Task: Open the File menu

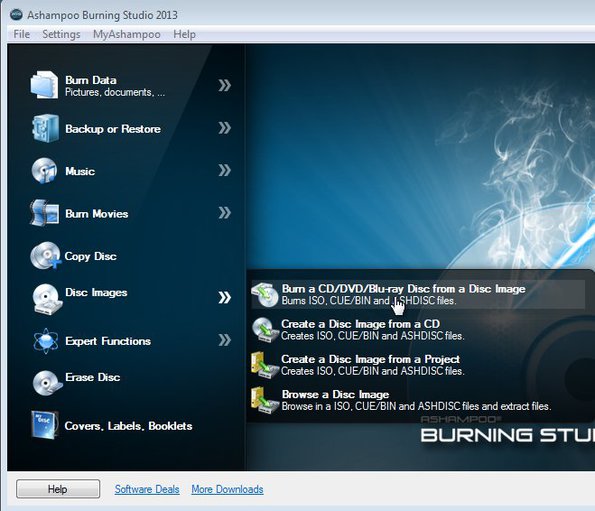Action: (22, 34)
